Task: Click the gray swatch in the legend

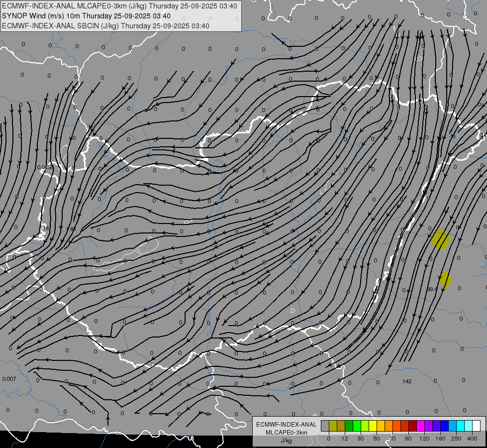Action: [x=325, y=426]
